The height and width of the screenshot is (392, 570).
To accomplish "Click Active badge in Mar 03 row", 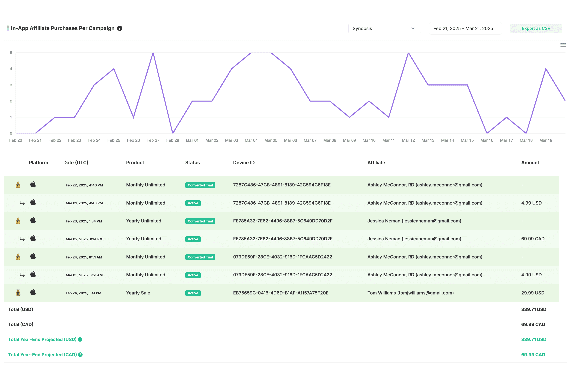I will (193, 275).
